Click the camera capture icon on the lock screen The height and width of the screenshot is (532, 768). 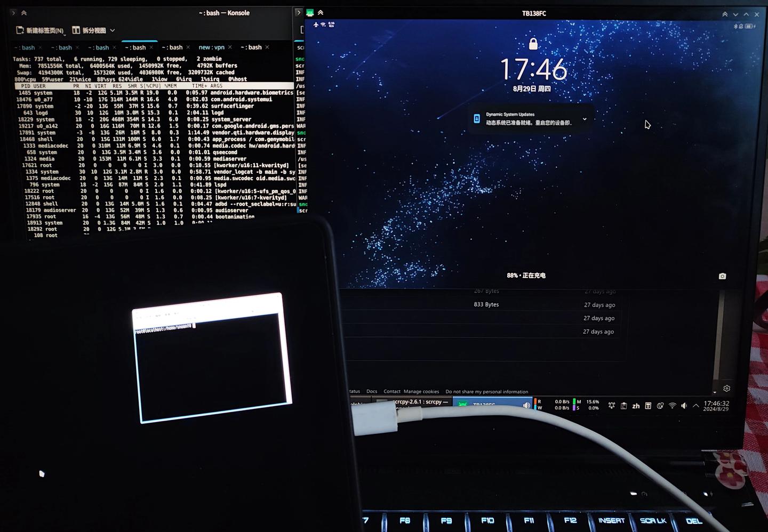click(723, 276)
